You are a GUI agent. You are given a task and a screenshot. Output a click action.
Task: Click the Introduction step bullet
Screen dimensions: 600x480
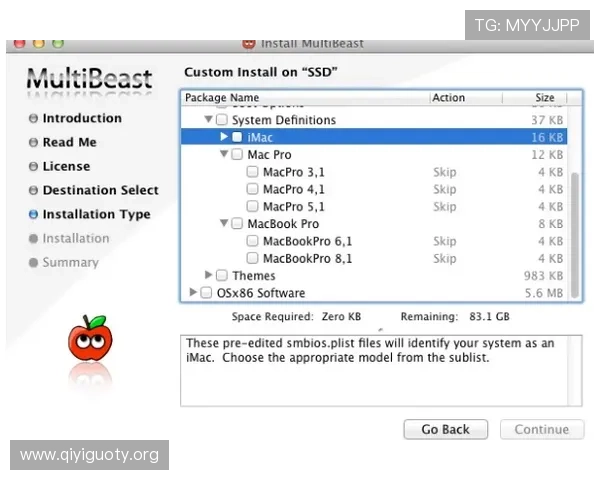33,119
